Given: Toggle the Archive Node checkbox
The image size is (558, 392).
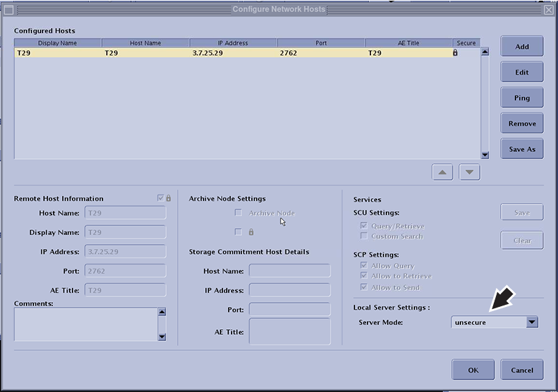Looking at the screenshot, I should [239, 213].
